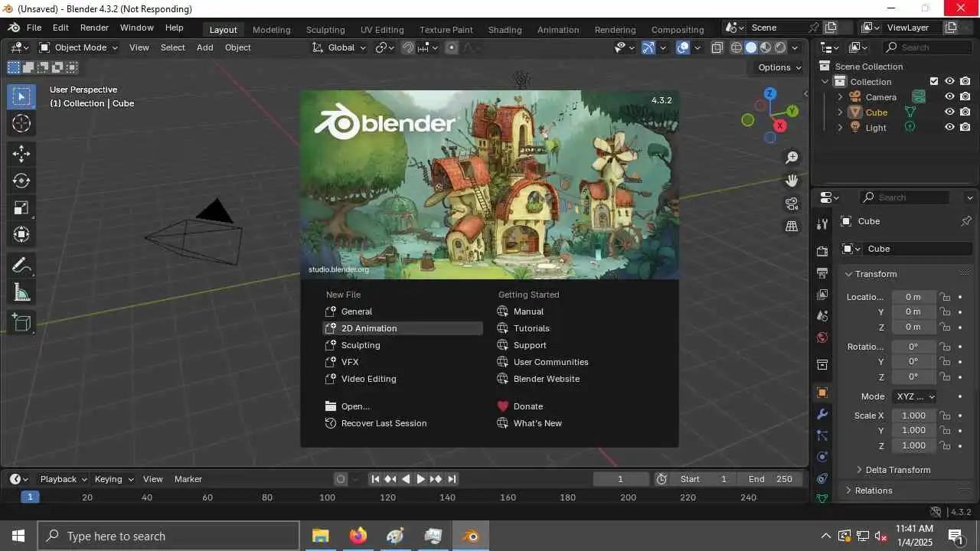The width and height of the screenshot is (980, 551).
Task: Select the Measure tool
Action: 21,292
